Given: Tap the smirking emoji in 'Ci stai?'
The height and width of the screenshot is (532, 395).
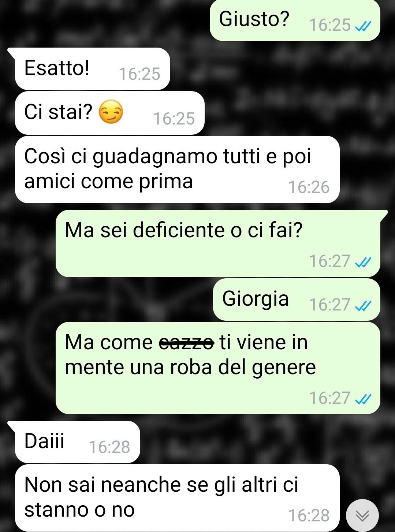Looking at the screenshot, I should pyautogui.click(x=111, y=112).
